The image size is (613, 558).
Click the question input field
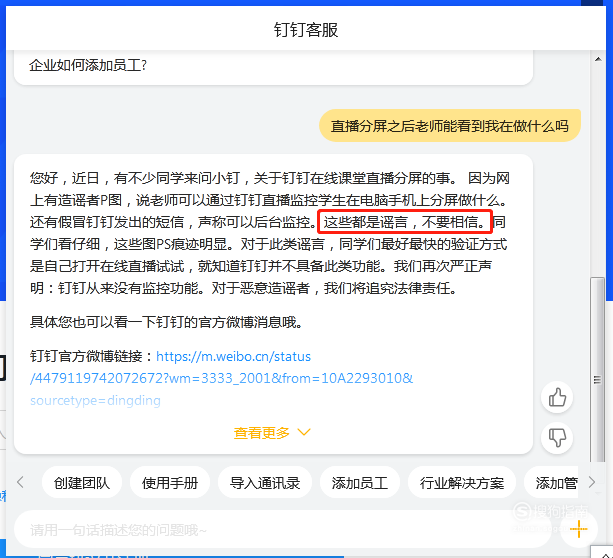[x=281, y=530]
